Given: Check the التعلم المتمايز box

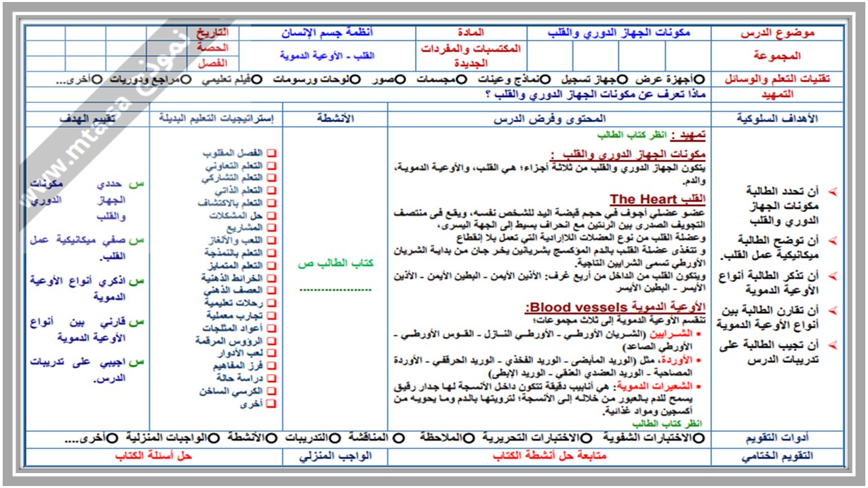Looking at the screenshot, I should [271, 265].
